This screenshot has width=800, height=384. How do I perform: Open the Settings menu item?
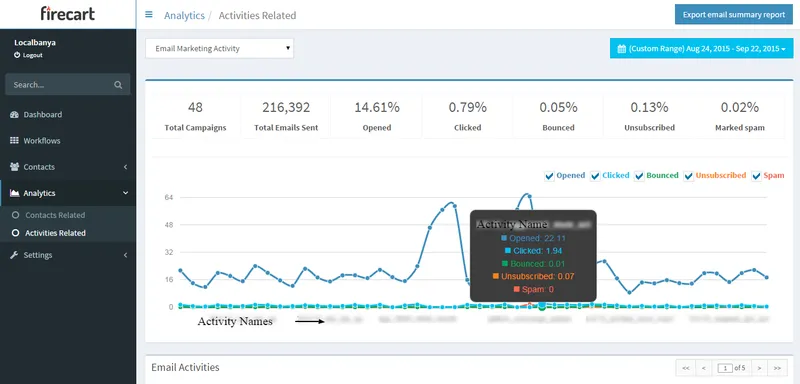(68, 255)
